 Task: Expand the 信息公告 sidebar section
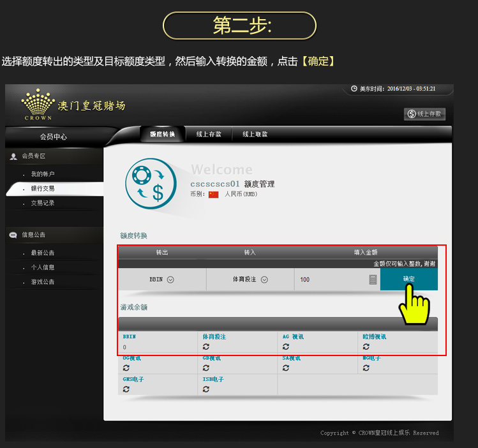(33, 235)
